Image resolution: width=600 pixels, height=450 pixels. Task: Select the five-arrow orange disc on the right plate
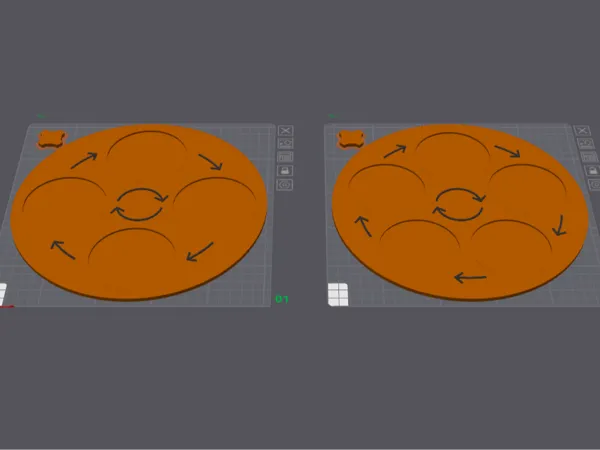click(x=460, y=212)
